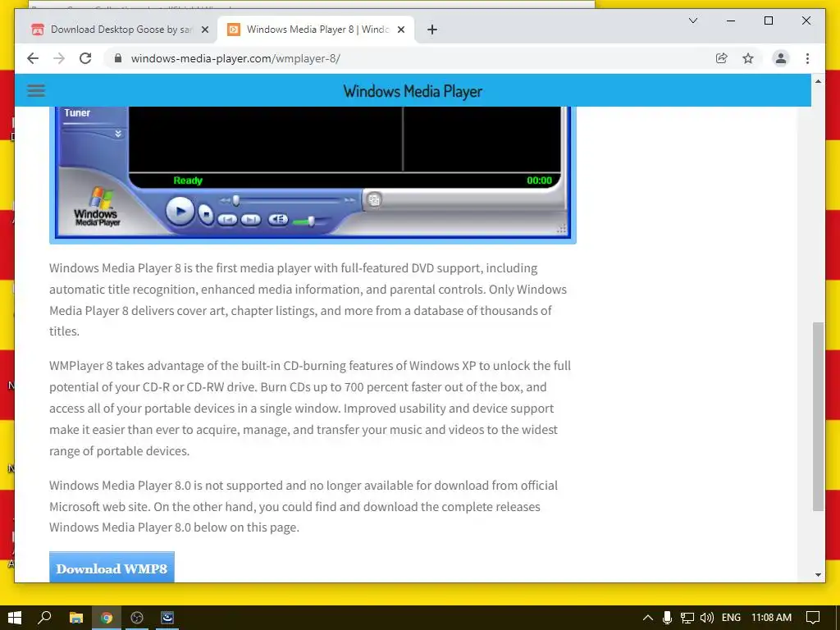The height and width of the screenshot is (630, 840).
Task: Open the clock showing 11:08 AM
Action: click(x=771, y=618)
